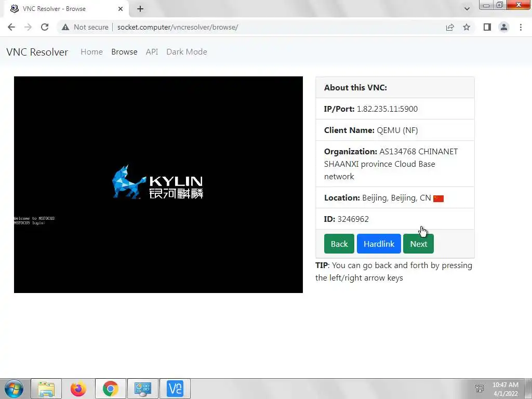Share this page icon in address bar
The height and width of the screenshot is (399, 532).
coord(450,27)
